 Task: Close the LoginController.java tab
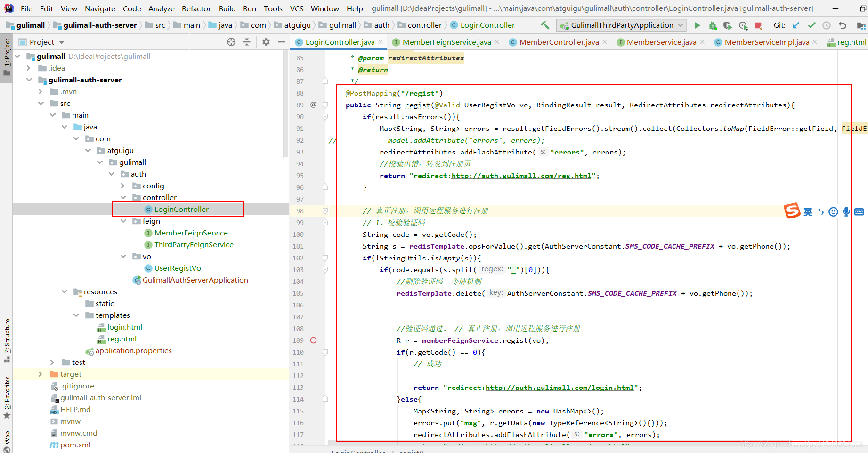[381, 42]
